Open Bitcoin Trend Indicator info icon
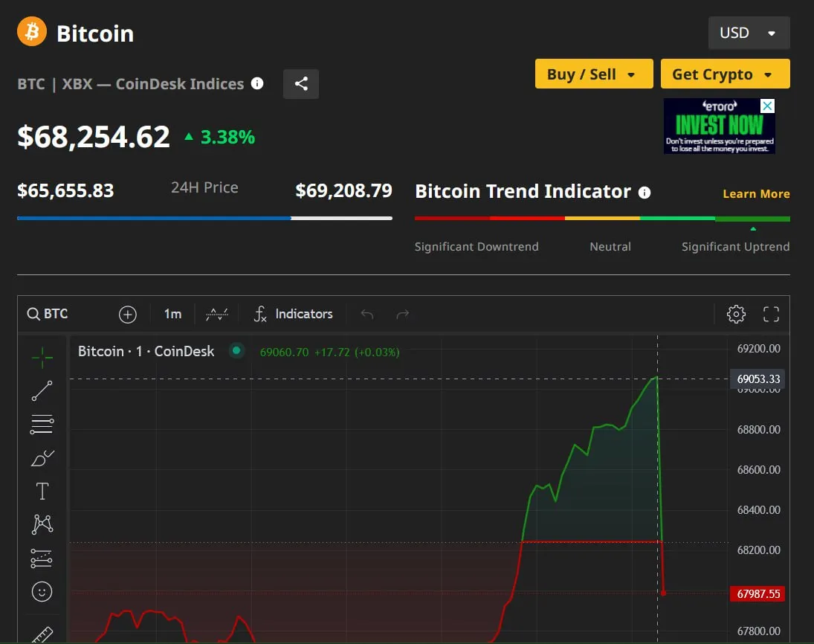Image resolution: width=814 pixels, height=644 pixels. pyautogui.click(x=645, y=193)
